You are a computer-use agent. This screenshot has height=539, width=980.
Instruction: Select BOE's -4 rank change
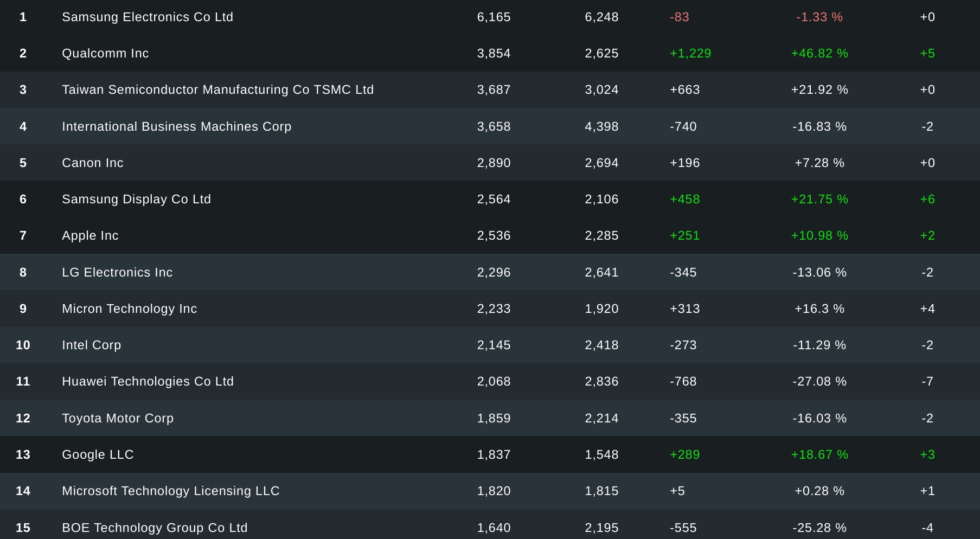(927, 528)
